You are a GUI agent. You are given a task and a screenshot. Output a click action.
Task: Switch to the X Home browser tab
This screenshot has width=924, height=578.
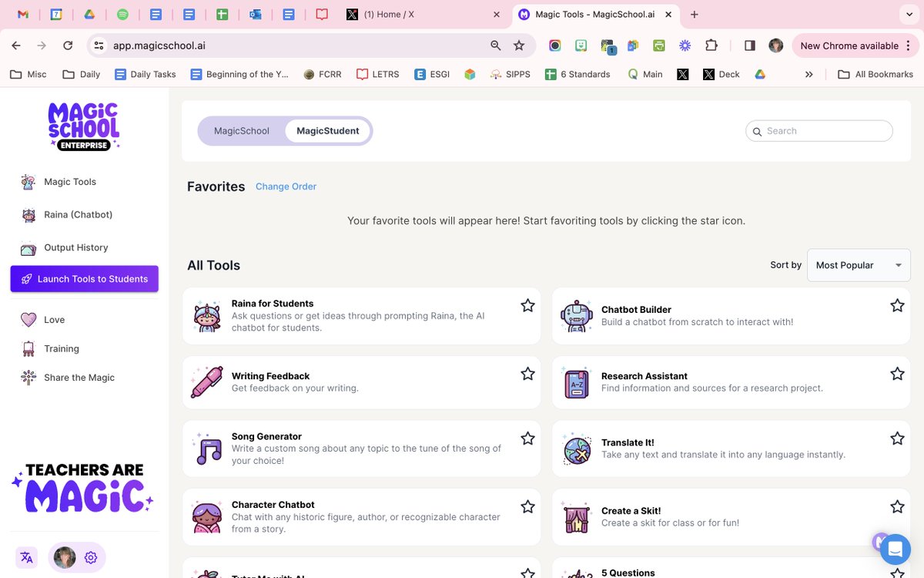[422, 15]
